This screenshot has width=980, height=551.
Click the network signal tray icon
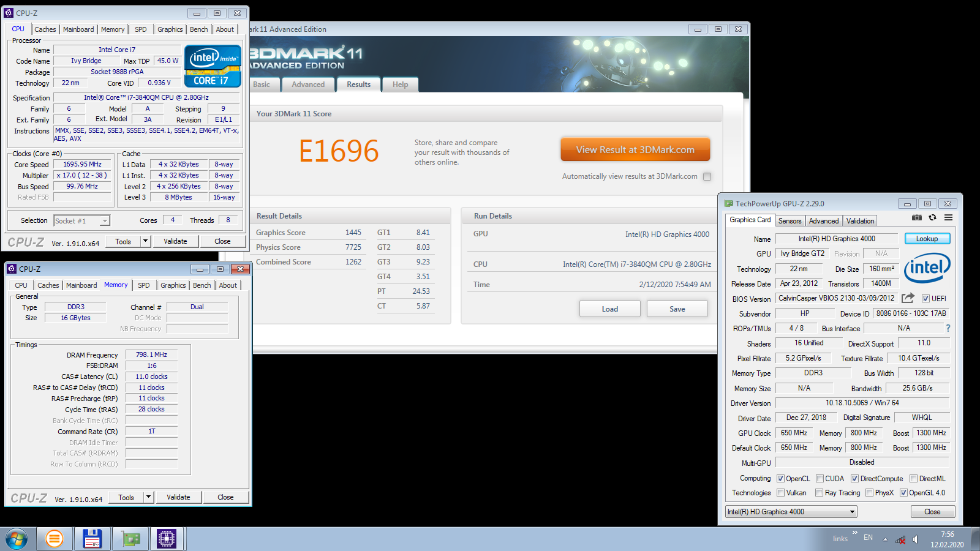coord(900,539)
